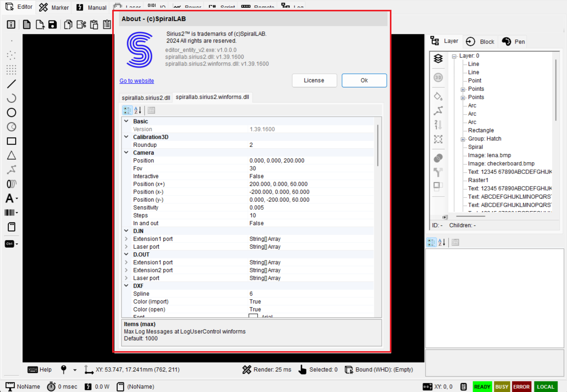Click the Help keyboard icon
The height and width of the screenshot is (392, 567).
(x=33, y=370)
